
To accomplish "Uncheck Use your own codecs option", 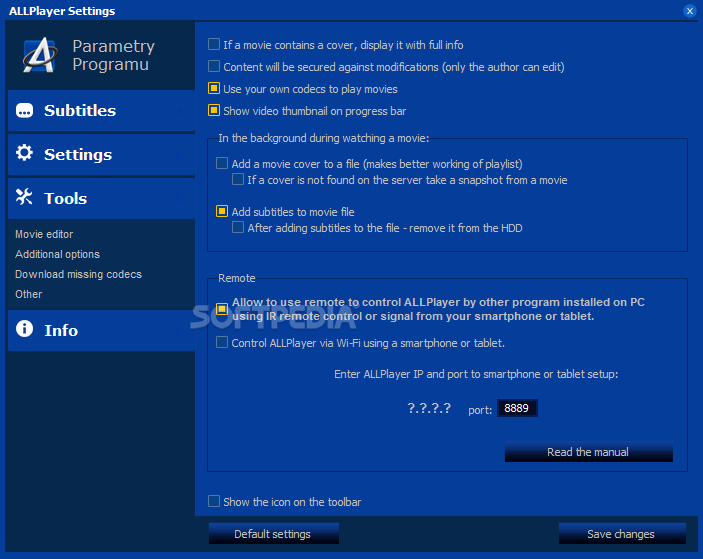I will (214, 88).
